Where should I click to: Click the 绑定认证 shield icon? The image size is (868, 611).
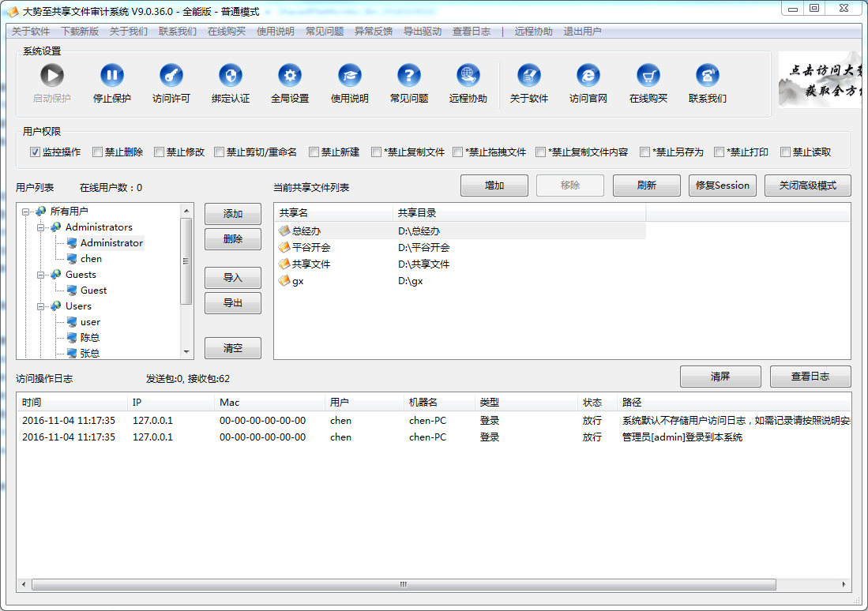[231, 76]
